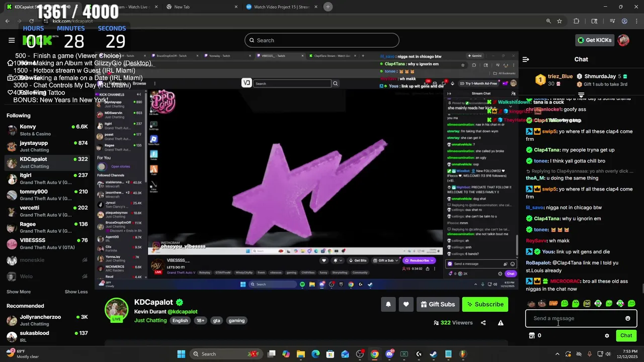Click the verified badge beside KDCapalot
The image size is (644, 362).
pos(180,302)
